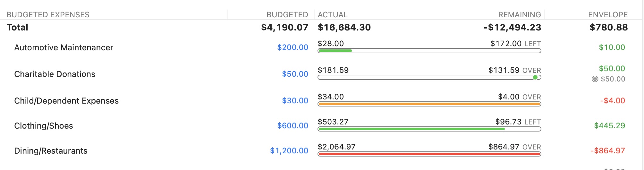Click the red Dining/Restaurants progress bar
The width and height of the screenshot is (644, 170).
pyautogui.click(x=429, y=154)
